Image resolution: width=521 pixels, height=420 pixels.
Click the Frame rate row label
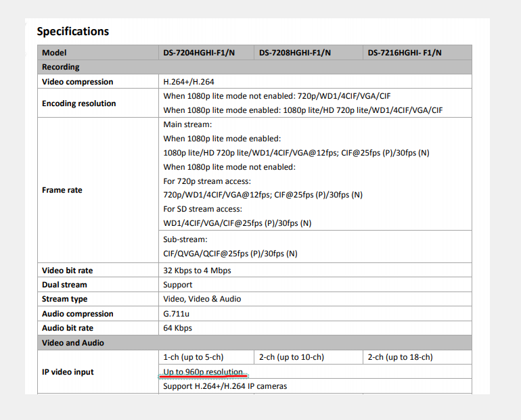click(62, 190)
